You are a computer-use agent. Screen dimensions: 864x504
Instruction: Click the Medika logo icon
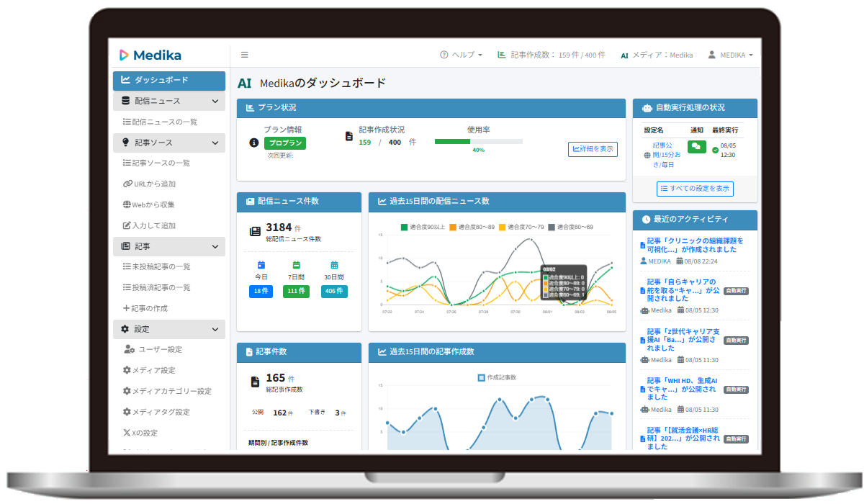coord(124,55)
